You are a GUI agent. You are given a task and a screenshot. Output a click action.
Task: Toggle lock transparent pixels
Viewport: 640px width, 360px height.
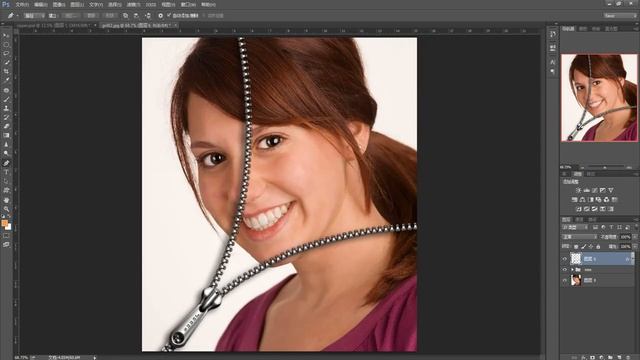click(x=576, y=247)
